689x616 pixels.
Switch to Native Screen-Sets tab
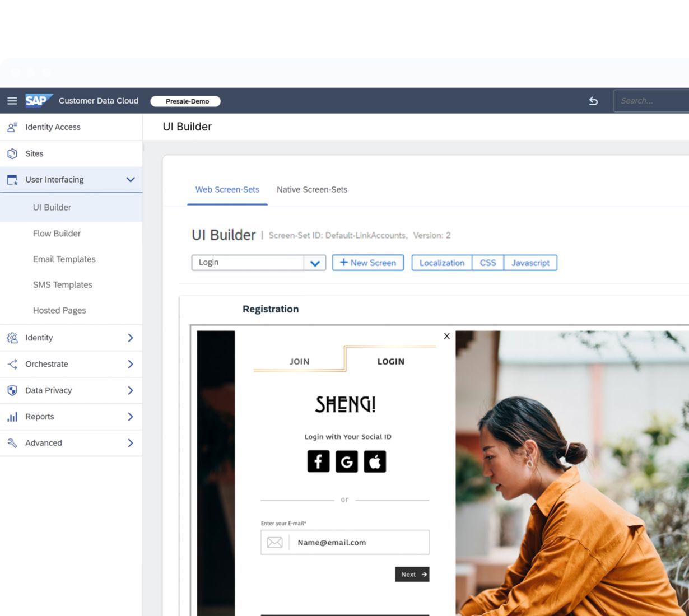311,190
